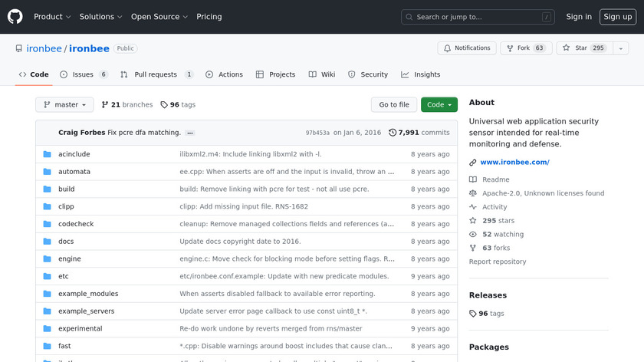The height and width of the screenshot is (362, 644).
Task: Click the example_modules folder icon
Action: click(x=48, y=294)
